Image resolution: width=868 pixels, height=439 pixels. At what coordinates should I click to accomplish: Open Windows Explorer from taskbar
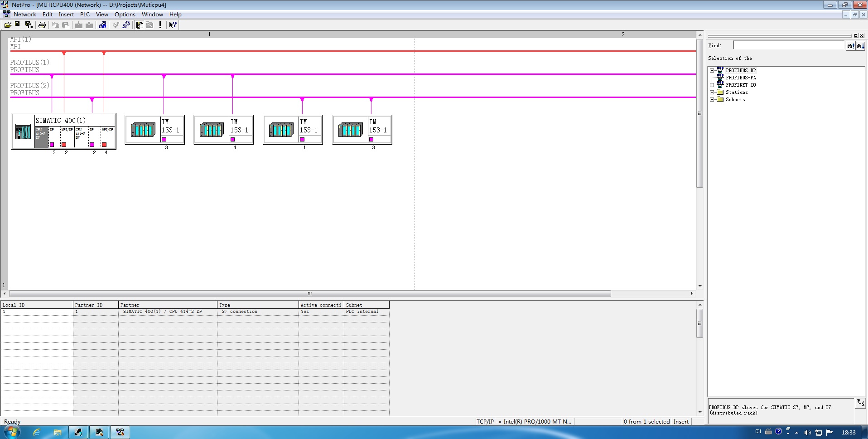[x=58, y=432]
